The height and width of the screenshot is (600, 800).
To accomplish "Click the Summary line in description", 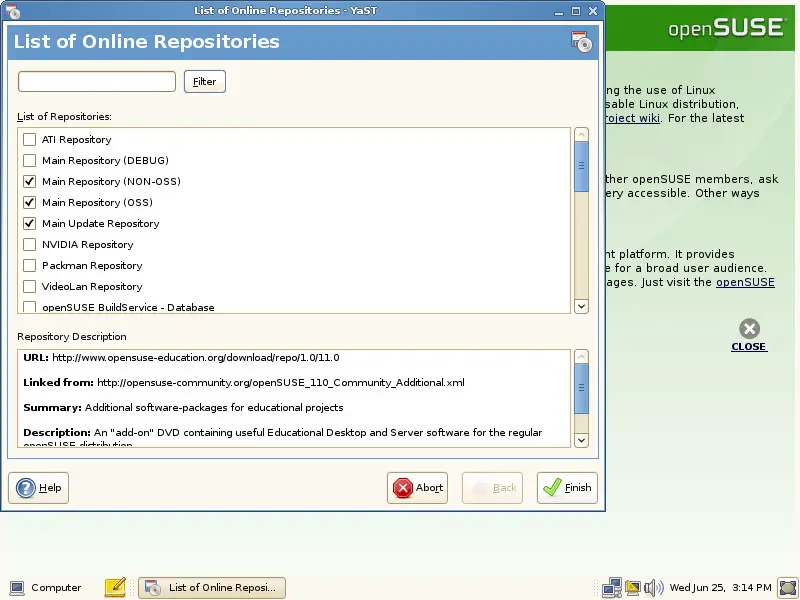I will (183, 408).
